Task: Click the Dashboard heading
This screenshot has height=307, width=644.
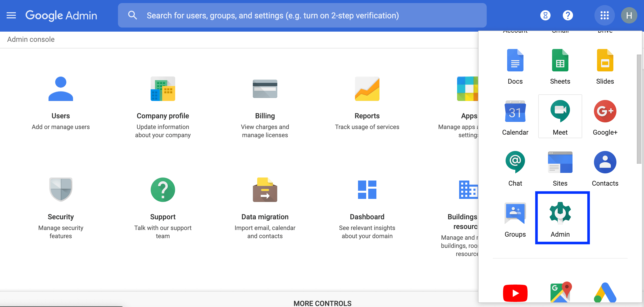Action: (367, 217)
